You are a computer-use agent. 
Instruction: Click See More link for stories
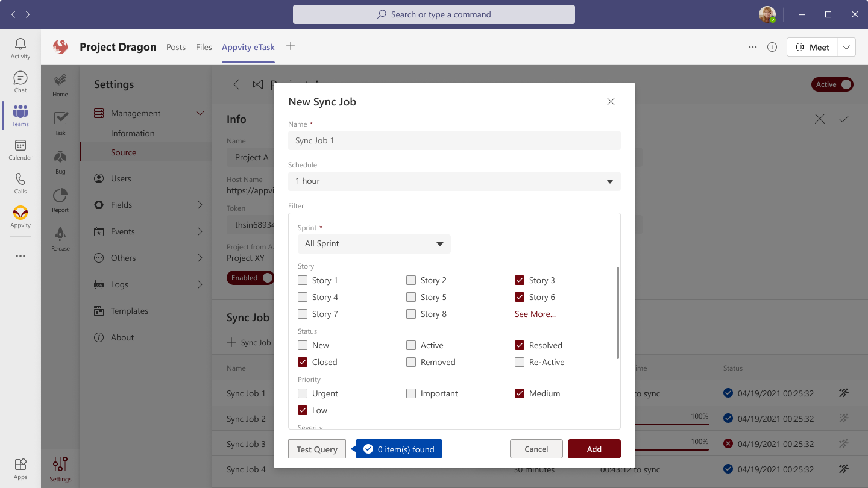coord(535,314)
